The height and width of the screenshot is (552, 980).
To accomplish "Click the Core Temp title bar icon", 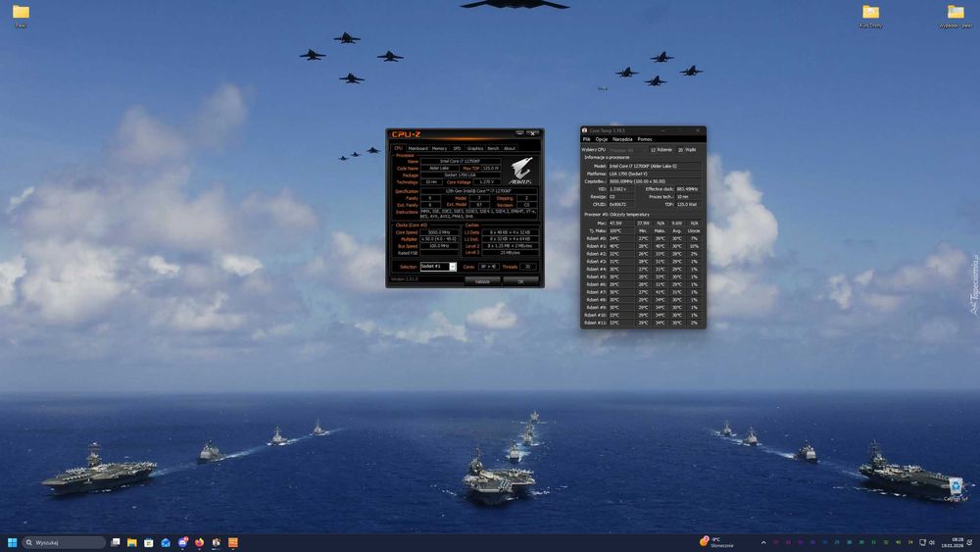I will pos(585,130).
